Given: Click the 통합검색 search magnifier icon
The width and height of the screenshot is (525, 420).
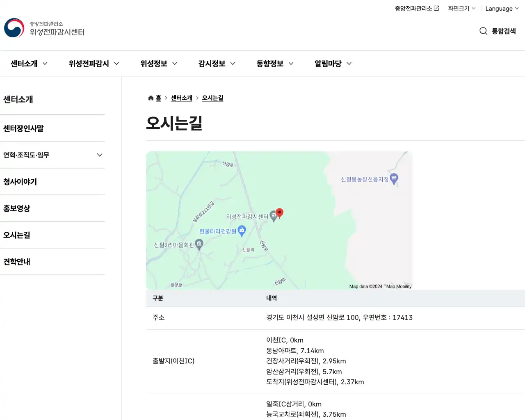Looking at the screenshot, I should [483, 31].
